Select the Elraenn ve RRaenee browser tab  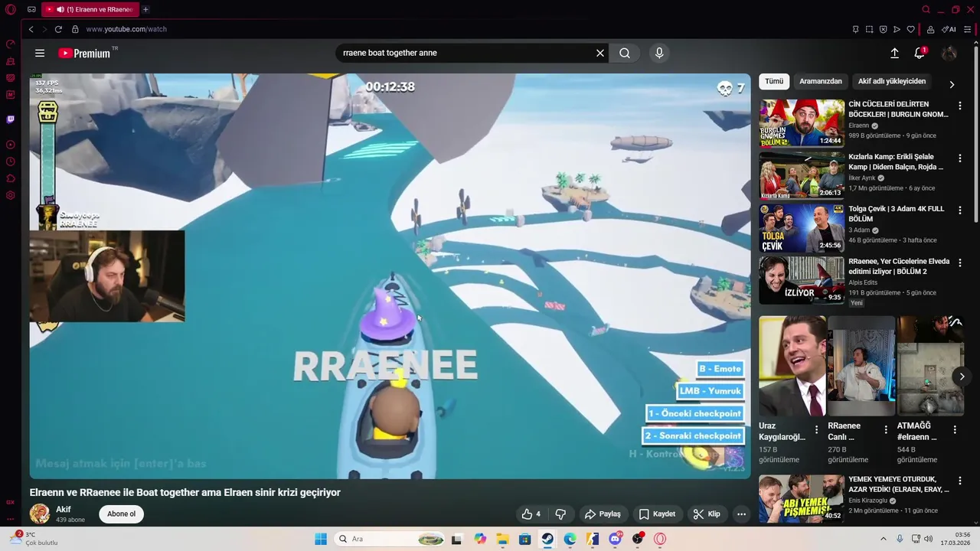coord(90,9)
